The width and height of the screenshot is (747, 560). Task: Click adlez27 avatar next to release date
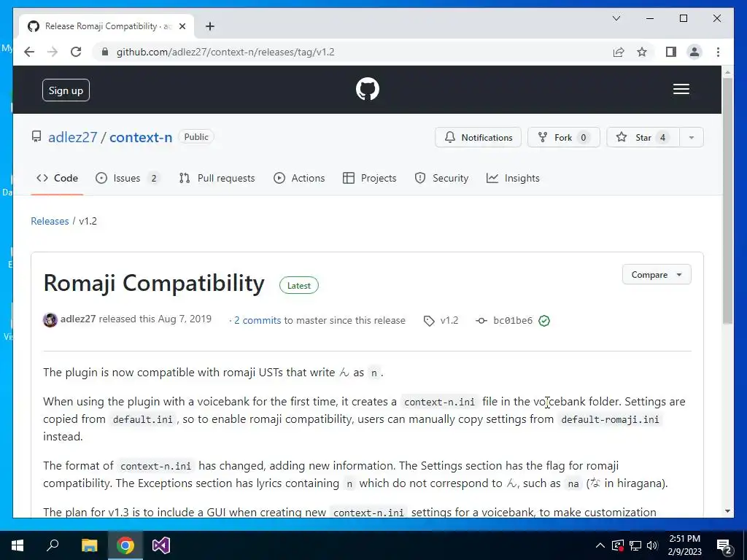point(50,319)
